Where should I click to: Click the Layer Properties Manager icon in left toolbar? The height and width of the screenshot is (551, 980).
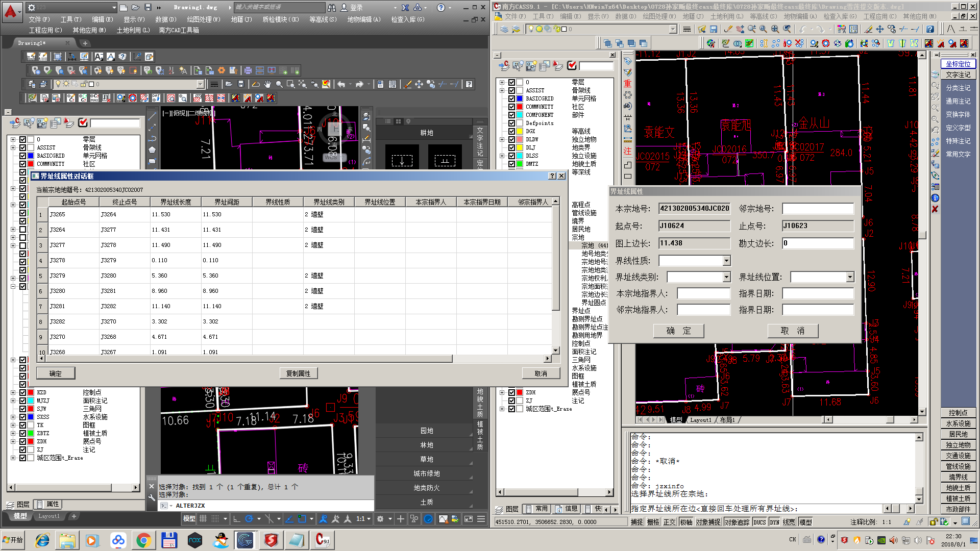click(32, 84)
